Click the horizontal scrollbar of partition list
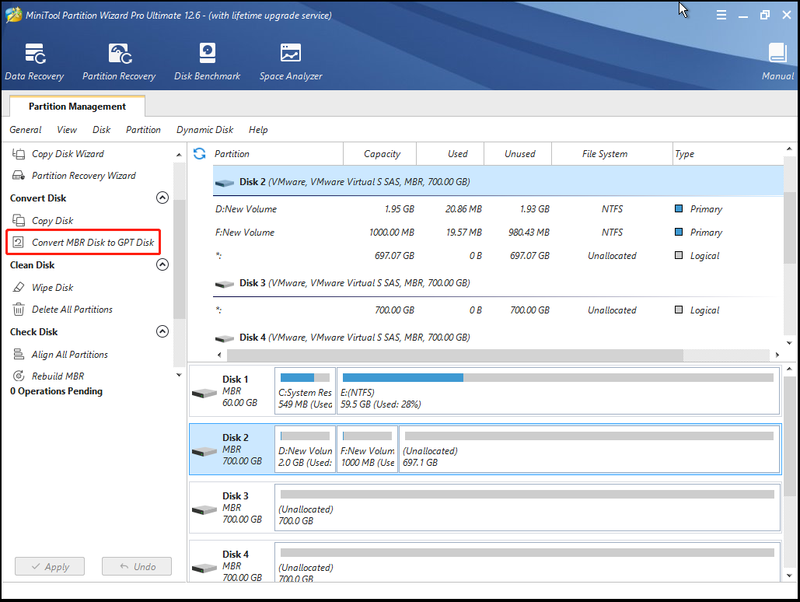The height and width of the screenshot is (602, 800). 455,355
